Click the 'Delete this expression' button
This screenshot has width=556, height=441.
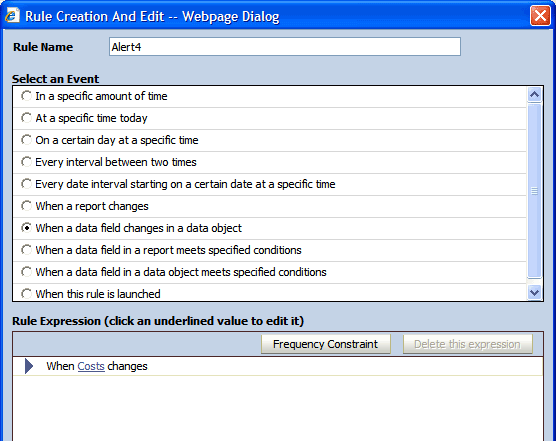pyautogui.click(x=467, y=344)
